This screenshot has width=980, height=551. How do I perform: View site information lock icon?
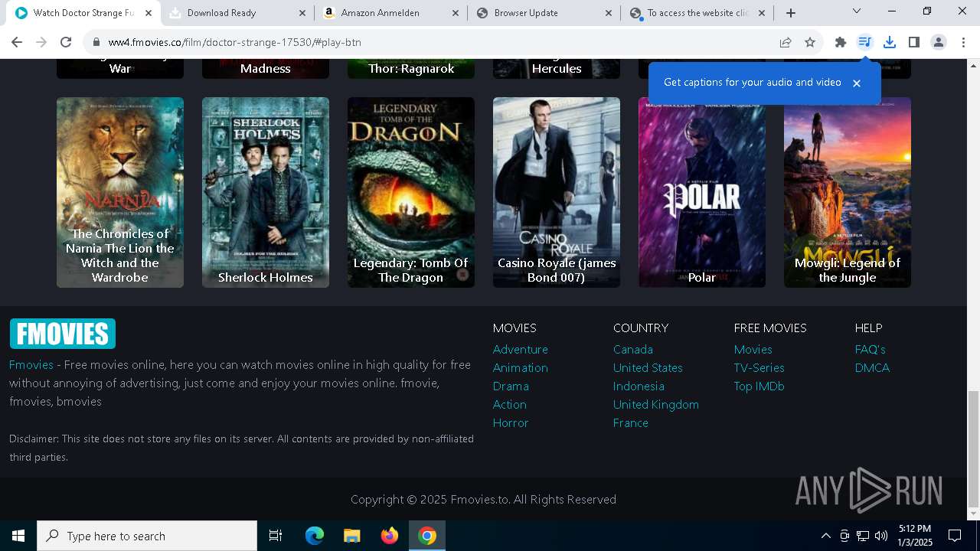point(96,42)
